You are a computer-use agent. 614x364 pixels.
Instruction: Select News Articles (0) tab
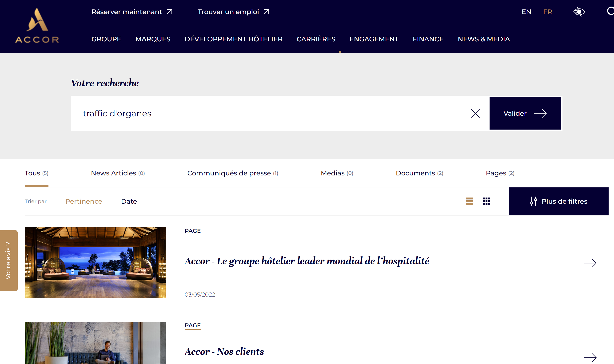coord(118,173)
